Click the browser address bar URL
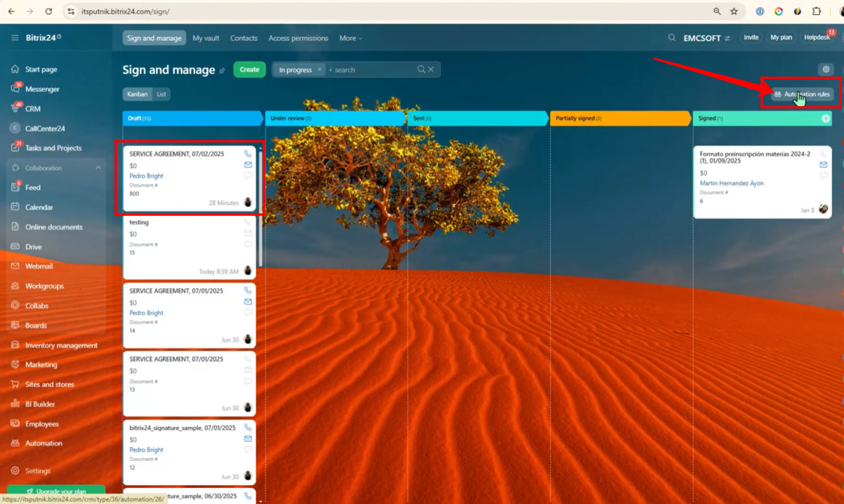Screen dimensions: 844x504 (x=125, y=11)
